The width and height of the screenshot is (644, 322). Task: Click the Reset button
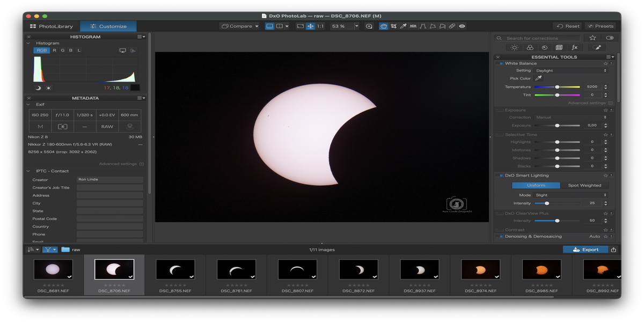pyautogui.click(x=568, y=26)
